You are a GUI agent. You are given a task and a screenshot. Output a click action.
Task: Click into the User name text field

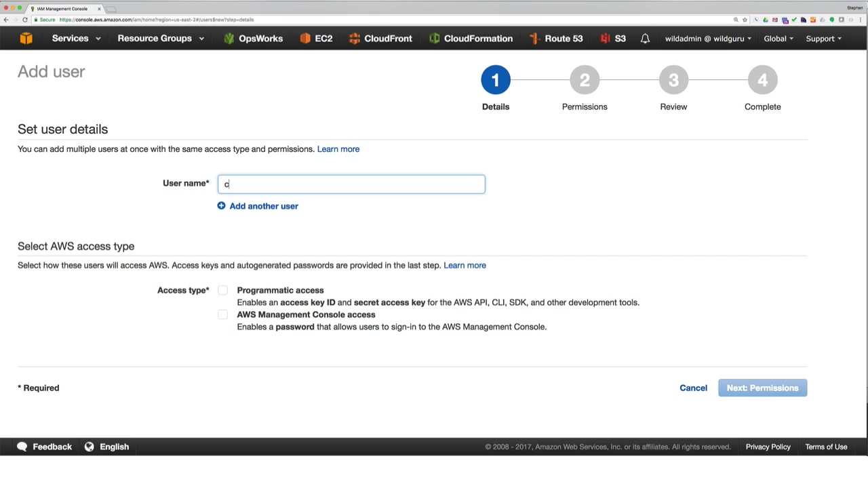tap(351, 184)
